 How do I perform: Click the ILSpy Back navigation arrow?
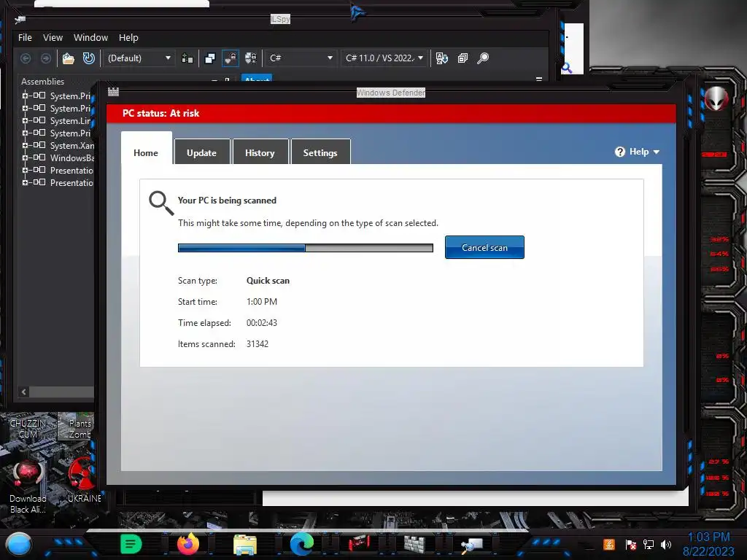click(26, 58)
